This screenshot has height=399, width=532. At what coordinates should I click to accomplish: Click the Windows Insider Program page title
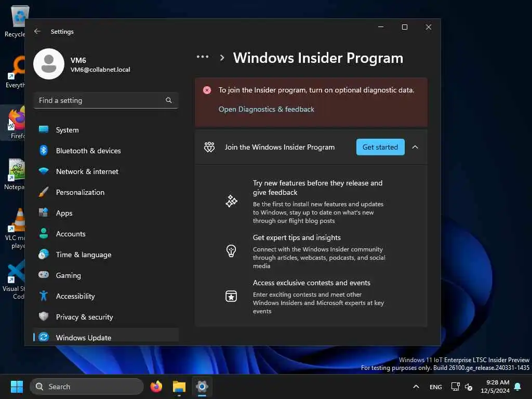(318, 58)
